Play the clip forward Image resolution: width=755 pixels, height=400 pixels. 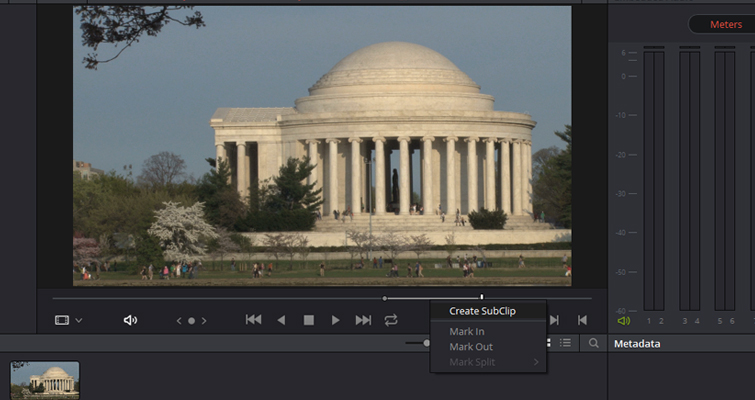pyautogui.click(x=336, y=320)
